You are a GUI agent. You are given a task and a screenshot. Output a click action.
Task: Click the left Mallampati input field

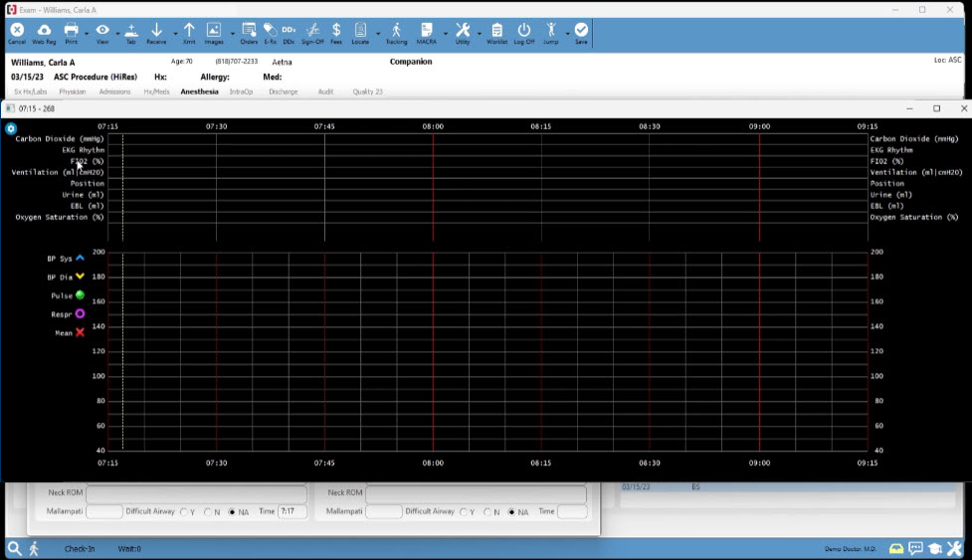click(103, 511)
